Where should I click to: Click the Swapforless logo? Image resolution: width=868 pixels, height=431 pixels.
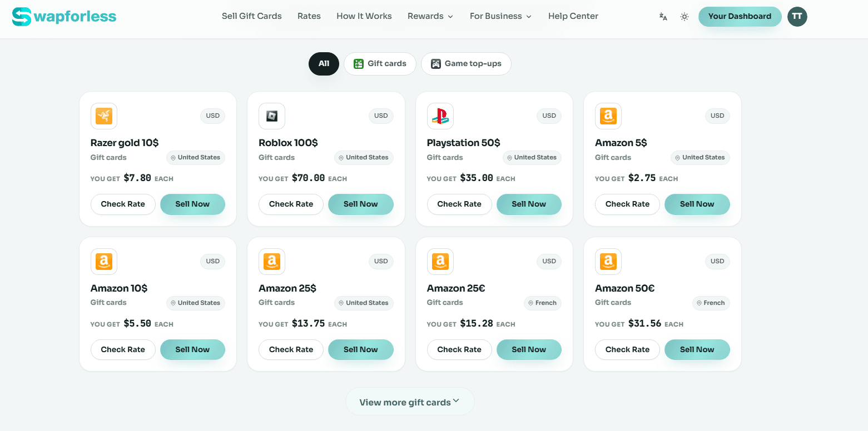(64, 17)
